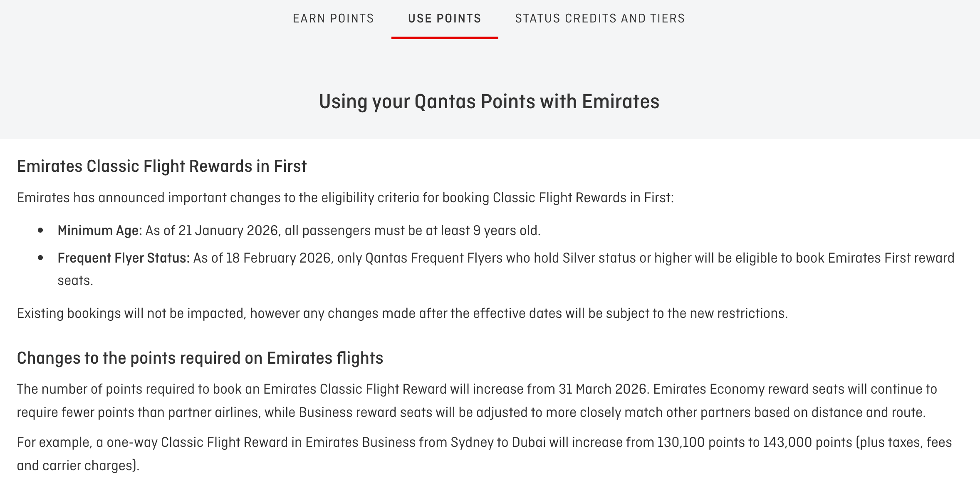Click the bullet dot before Frequent Flyer Status
Viewport: 980px width, 501px height.
[x=40, y=258]
